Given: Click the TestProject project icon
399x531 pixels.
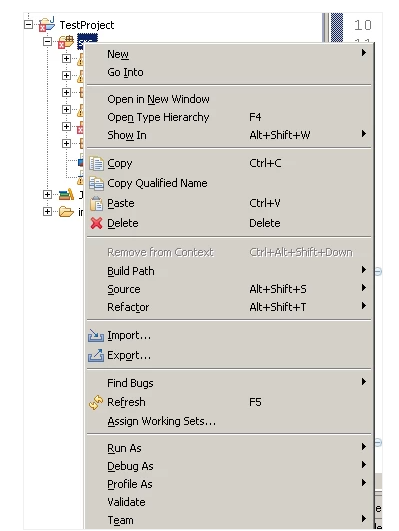Looking at the screenshot, I should point(47,24).
